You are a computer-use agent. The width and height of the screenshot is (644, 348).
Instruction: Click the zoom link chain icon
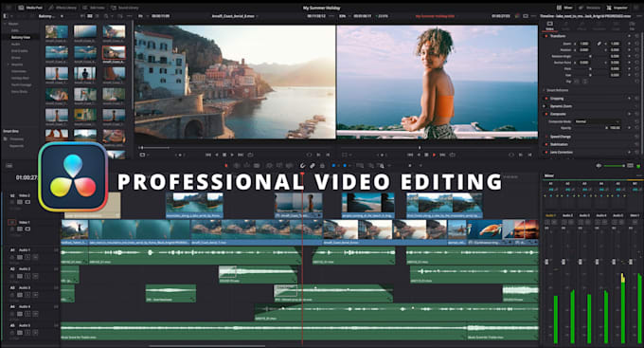pyautogui.click(x=599, y=44)
